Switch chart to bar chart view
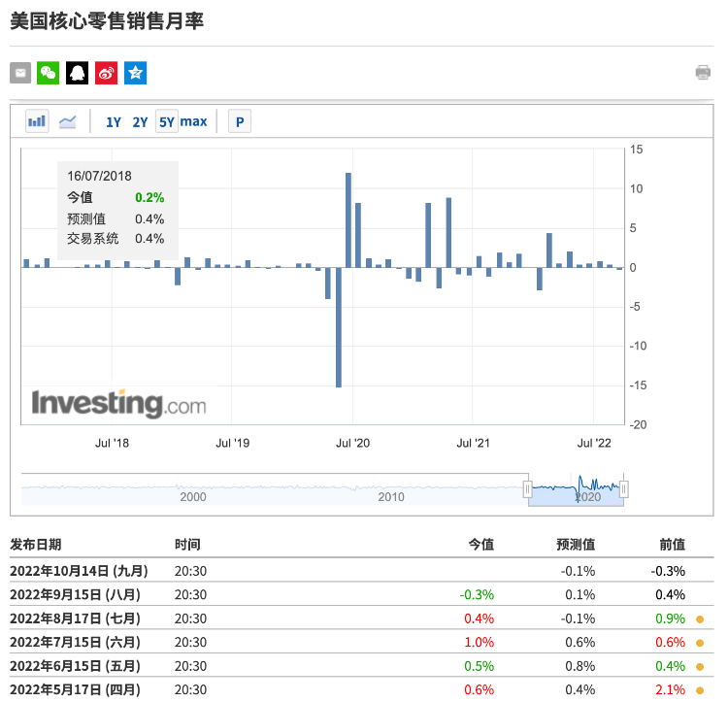The width and height of the screenshot is (728, 702). coord(37,121)
